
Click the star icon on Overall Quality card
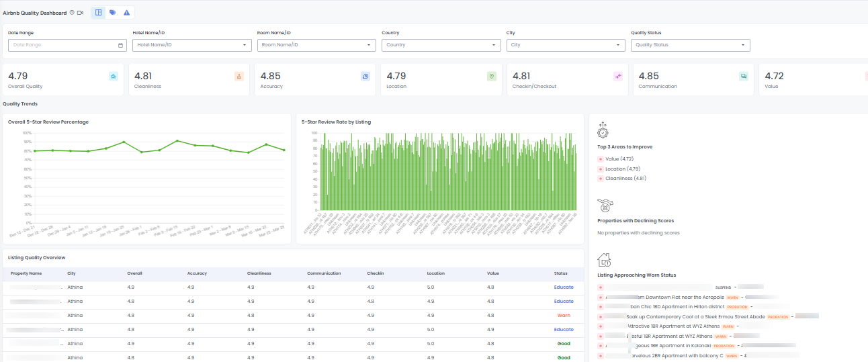[114, 77]
